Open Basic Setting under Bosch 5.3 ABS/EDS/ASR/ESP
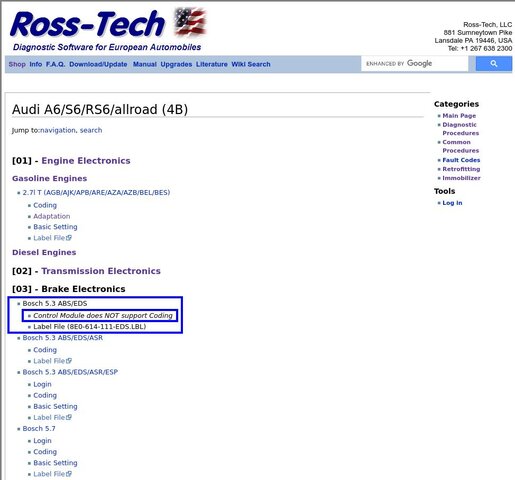Screen dimensions: 515x480 coord(55,407)
